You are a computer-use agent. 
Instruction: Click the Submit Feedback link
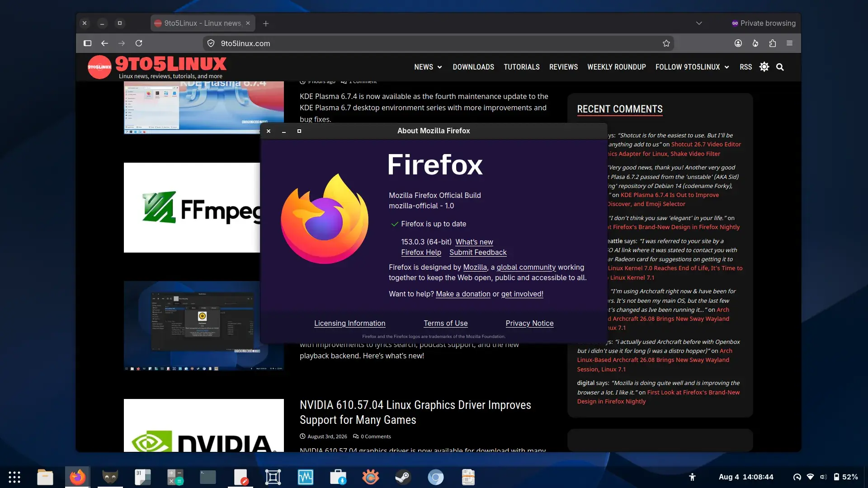tap(478, 252)
